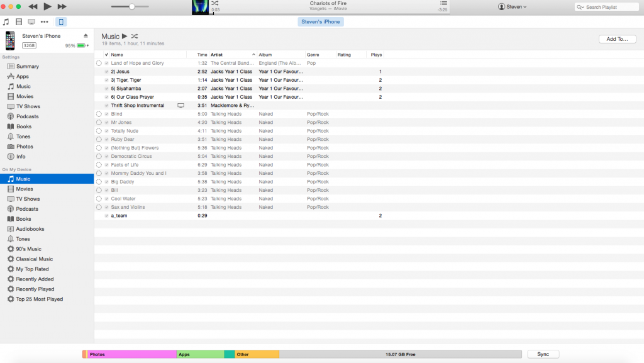The height and width of the screenshot is (363, 644).
Task: Click the video monitor icon for Thrift Shop
Action: pos(180,106)
